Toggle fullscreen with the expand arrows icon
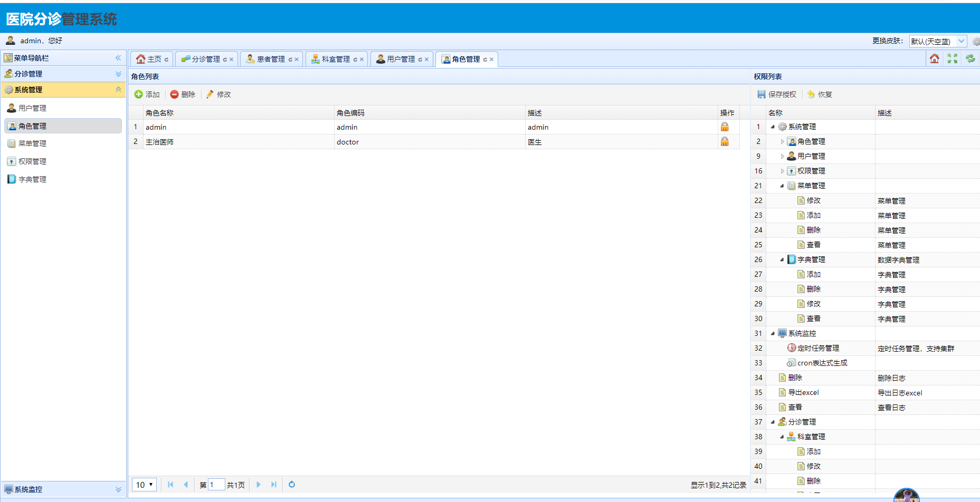The width and height of the screenshot is (980, 502). [952, 59]
